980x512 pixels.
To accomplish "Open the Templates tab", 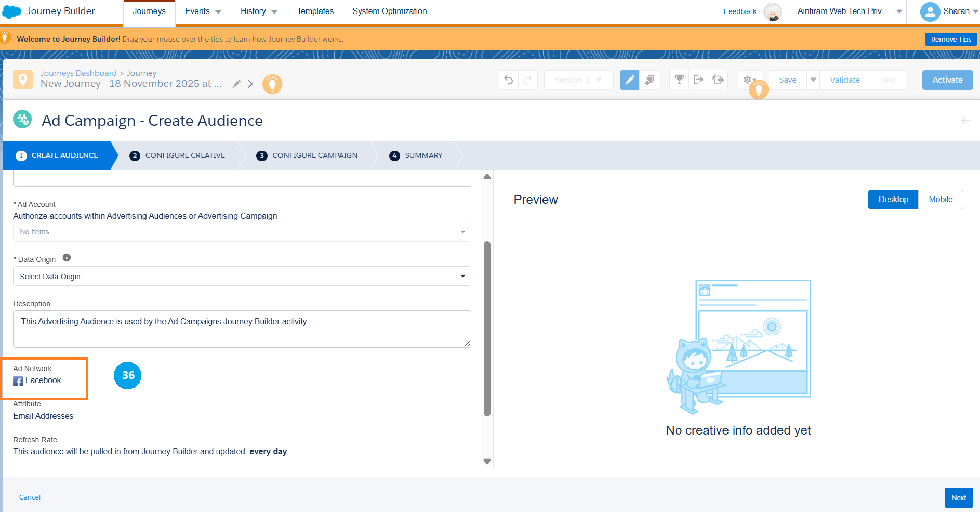I will [315, 11].
